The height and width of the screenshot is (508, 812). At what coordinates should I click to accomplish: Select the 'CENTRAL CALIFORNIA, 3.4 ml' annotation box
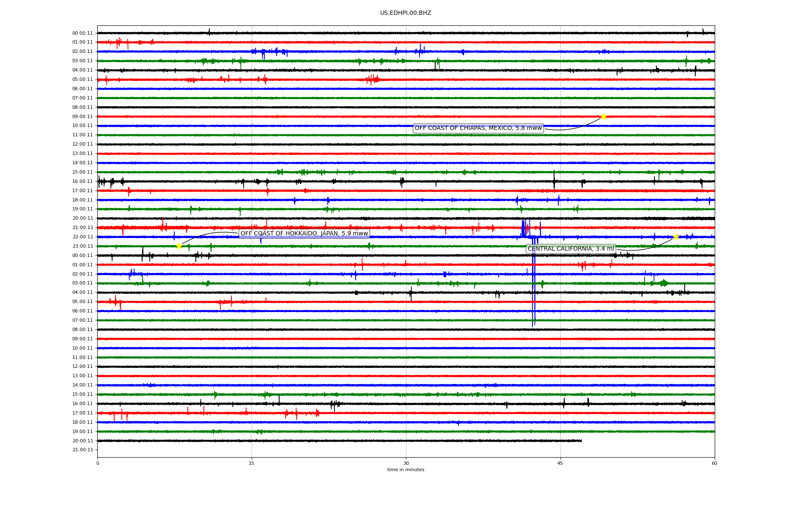click(571, 249)
